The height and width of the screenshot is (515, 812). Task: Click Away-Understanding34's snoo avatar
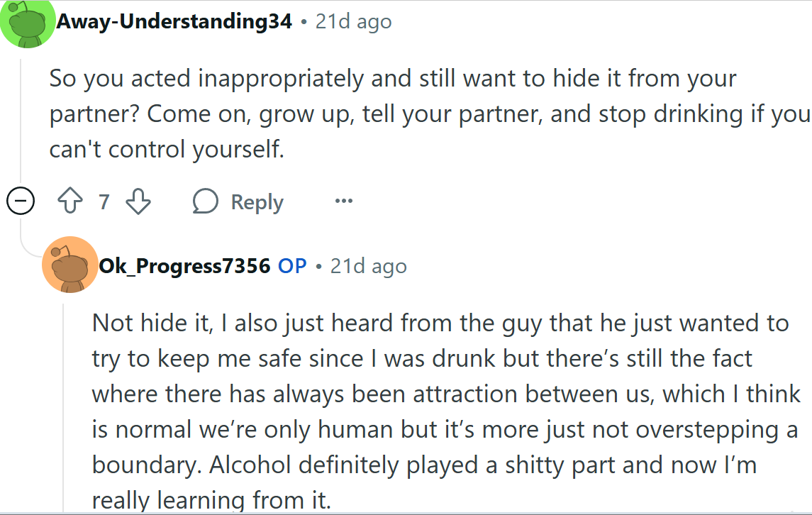(x=28, y=21)
